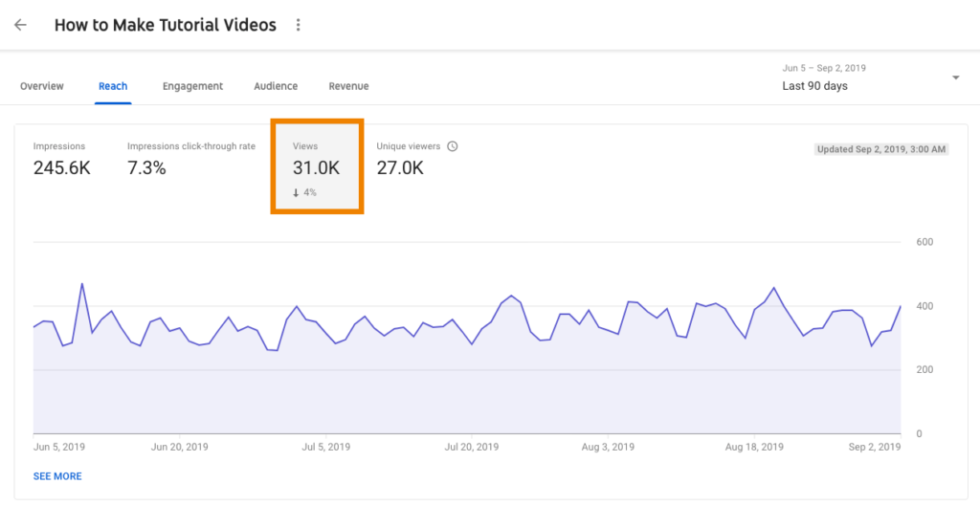The height and width of the screenshot is (506, 980).
Task: Click the How to Make Tutorial Videos title
Action: tap(165, 25)
